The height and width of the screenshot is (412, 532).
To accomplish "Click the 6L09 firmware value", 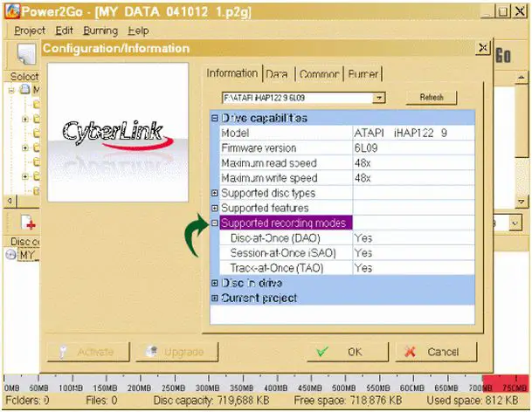I will pyautogui.click(x=366, y=148).
